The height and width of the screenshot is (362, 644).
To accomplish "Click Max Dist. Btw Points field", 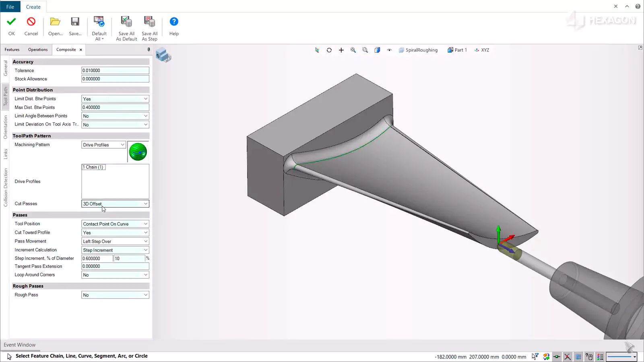I will [115, 107].
